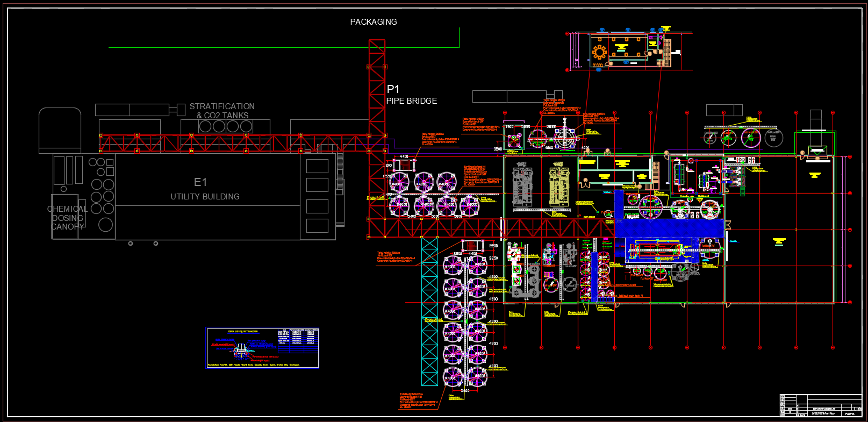Click the large circle in chemical dosing canopy
This screenshot has height=422, width=868.
(105, 225)
